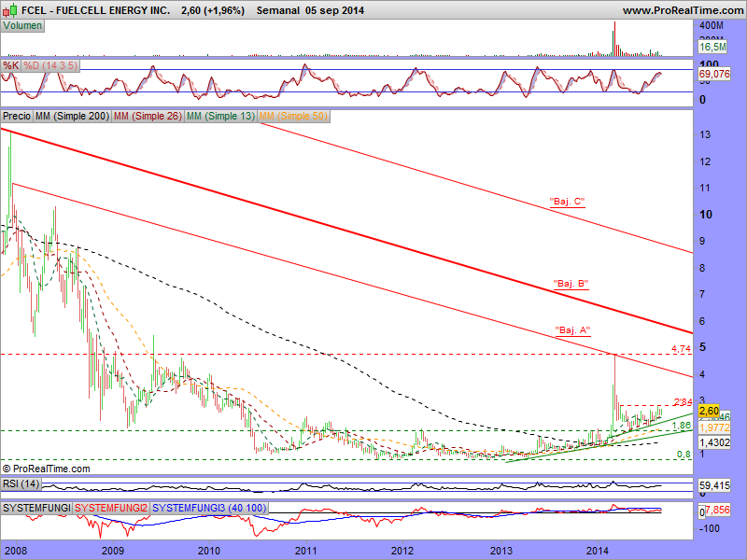Click the SYSTEMFUNGI2 indicator label
Screen dimensions: 747x560
(111, 508)
